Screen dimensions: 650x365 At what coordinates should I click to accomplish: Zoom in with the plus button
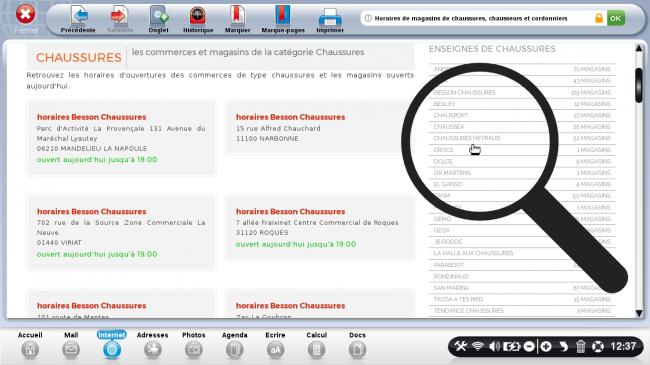point(546,346)
